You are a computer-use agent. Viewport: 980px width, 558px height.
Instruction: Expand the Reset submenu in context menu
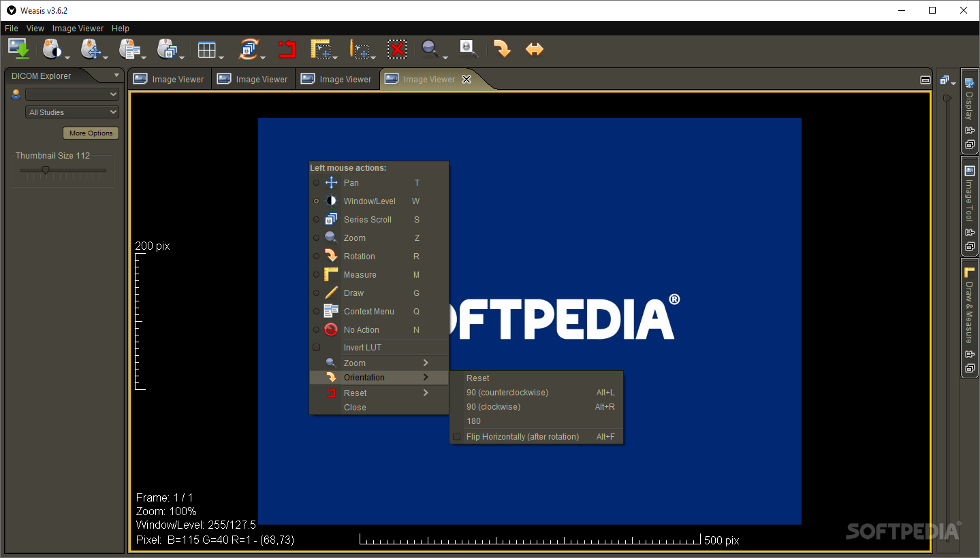[379, 393]
